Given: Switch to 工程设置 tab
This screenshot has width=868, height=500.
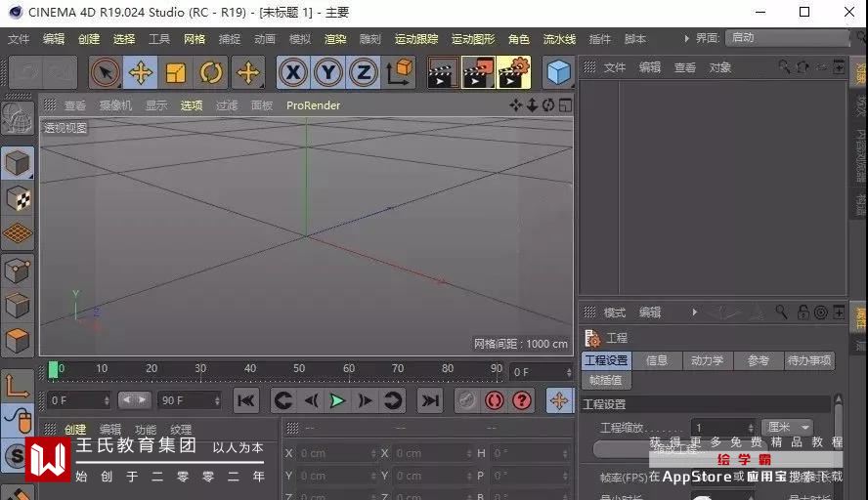Looking at the screenshot, I should [x=606, y=360].
